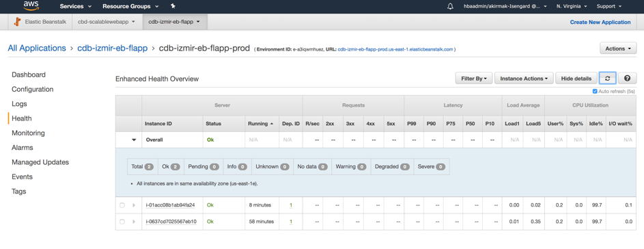This screenshot has height=249, width=644.
Task: Click the Info 0 filter
Action: coord(237,167)
